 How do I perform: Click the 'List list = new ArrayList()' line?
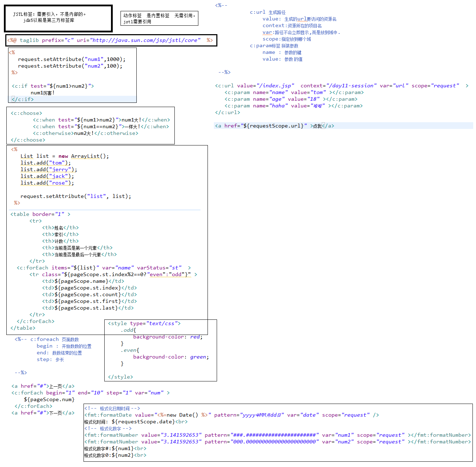pyautogui.click(x=64, y=156)
